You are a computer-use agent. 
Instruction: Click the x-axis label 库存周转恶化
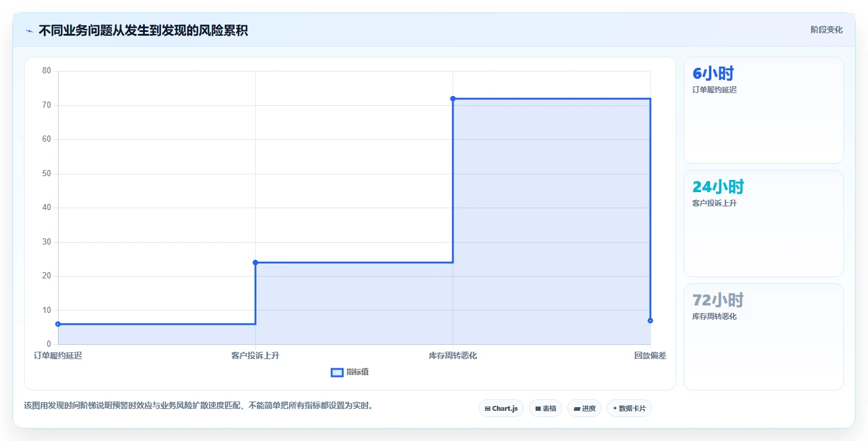click(x=453, y=356)
